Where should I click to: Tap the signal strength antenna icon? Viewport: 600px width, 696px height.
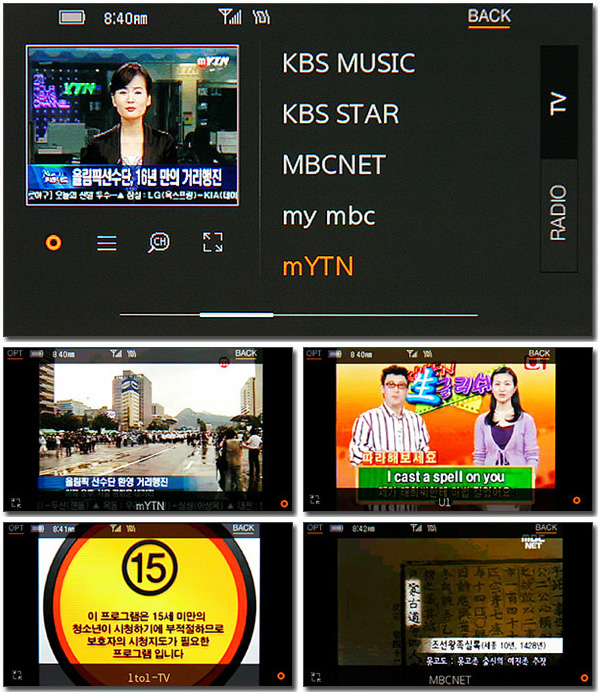[x=230, y=17]
